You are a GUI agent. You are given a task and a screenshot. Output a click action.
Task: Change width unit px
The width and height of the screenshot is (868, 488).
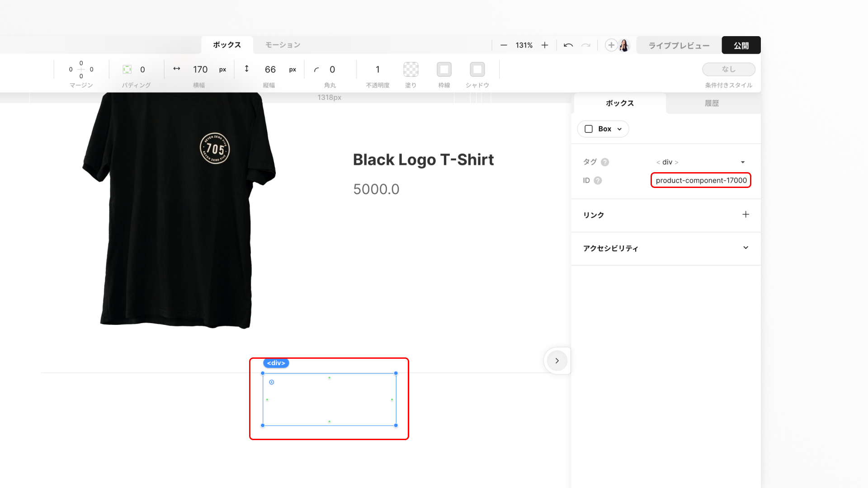[x=222, y=70]
